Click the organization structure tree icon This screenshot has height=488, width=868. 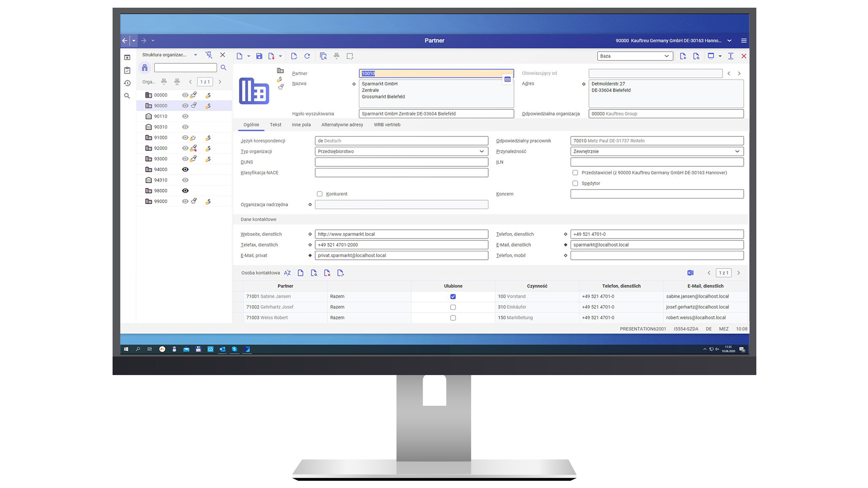coord(145,68)
